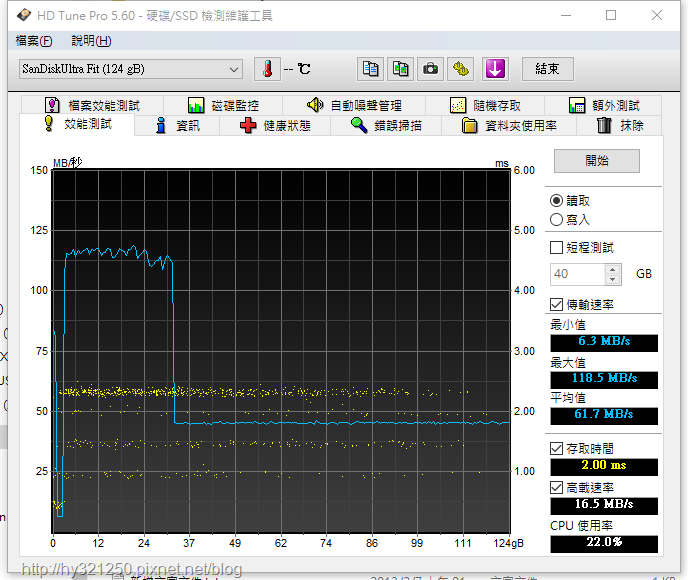The height and width of the screenshot is (580, 688).
Task: Click the burst rate 16.5 MB/s value
Action: pyautogui.click(x=604, y=505)
